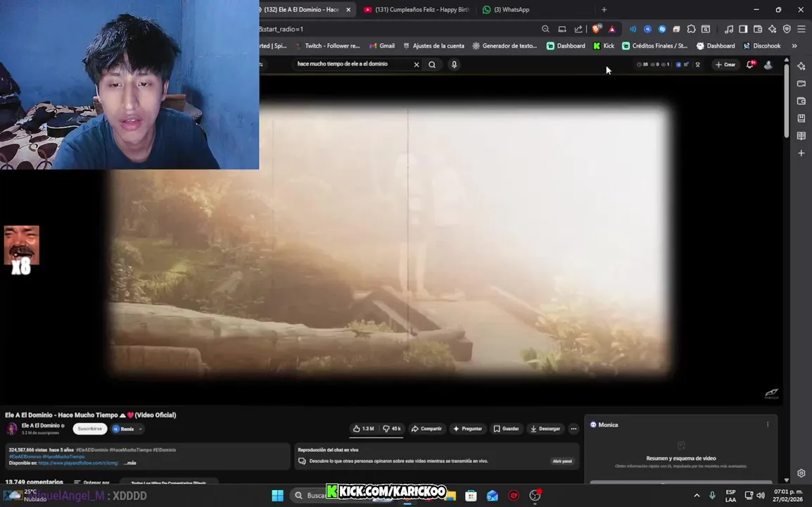Click the Guardar save button

506,429
